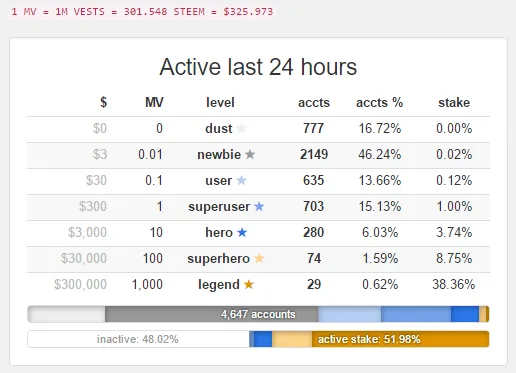Click the 8.75% superhero stake value

(x=454, y=258)
